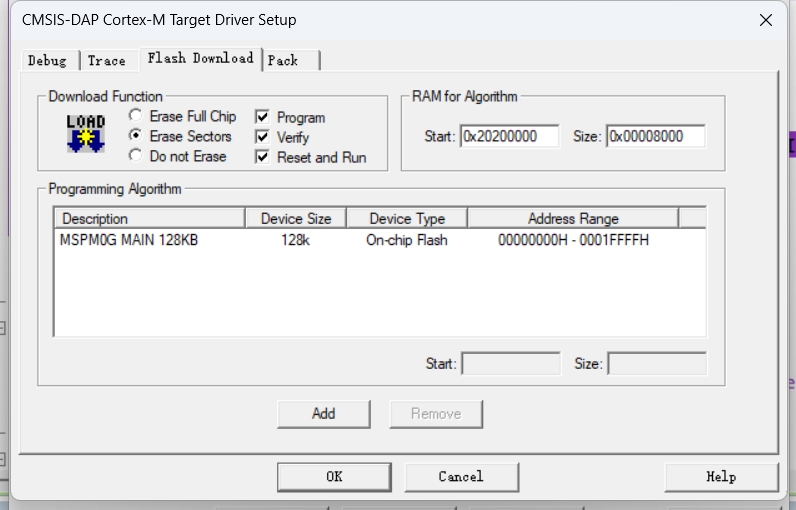Click the RAM Size input field
This screenshot has width=796, height=510.
(x=655, y=136)
